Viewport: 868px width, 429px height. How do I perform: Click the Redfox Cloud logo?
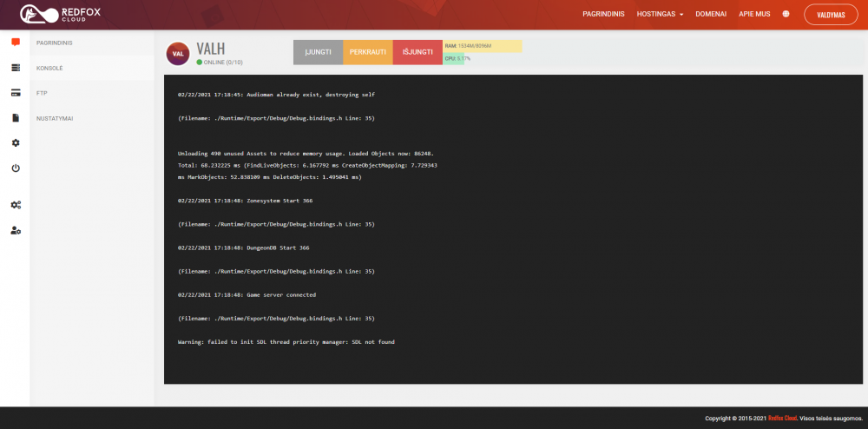tap(61, 15)
